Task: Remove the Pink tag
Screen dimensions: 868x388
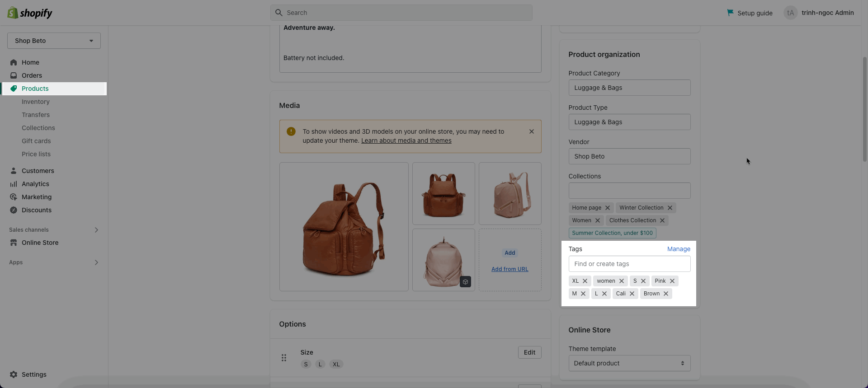Action: (x=672, y=281)
